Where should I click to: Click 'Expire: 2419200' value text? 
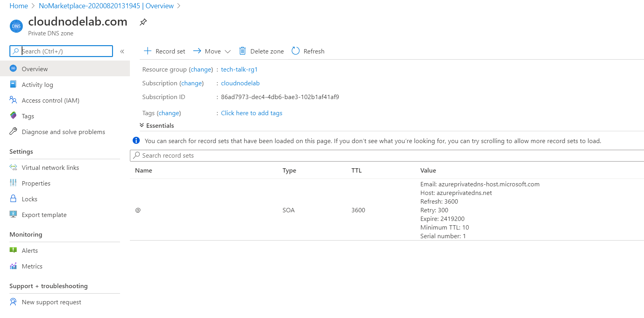442,219
